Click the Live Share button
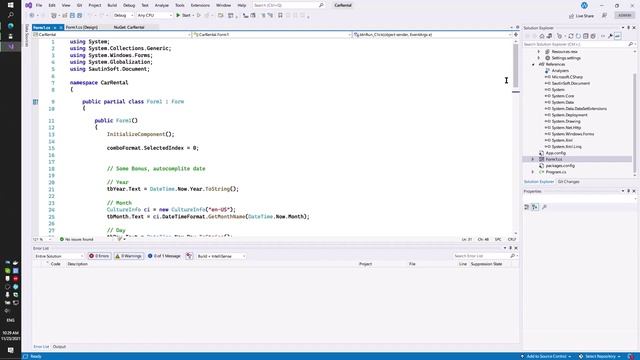Screen dimensions: 640x360 point(582,16)
